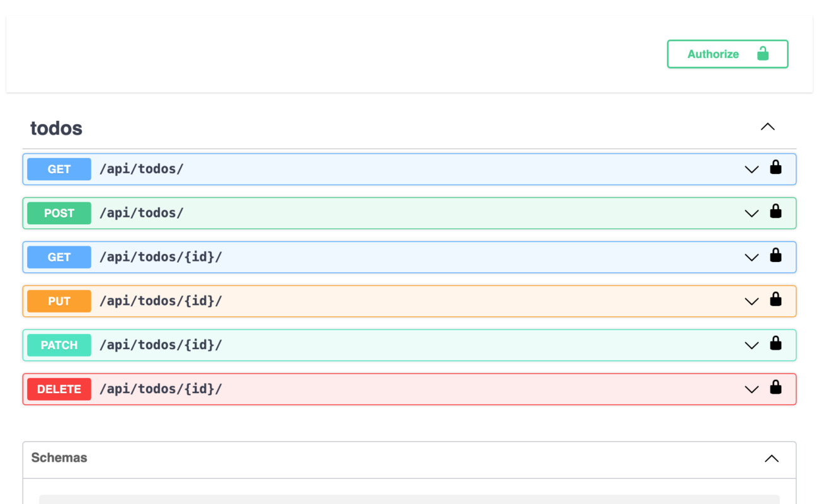Expand the POST /api/todos/ operation chevron
Screen dimensions: 819x504
[752, 214]
